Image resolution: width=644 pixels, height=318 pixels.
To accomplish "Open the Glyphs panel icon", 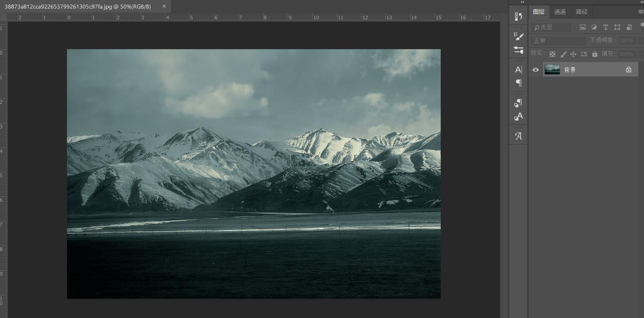I will (x=518, y=135).
